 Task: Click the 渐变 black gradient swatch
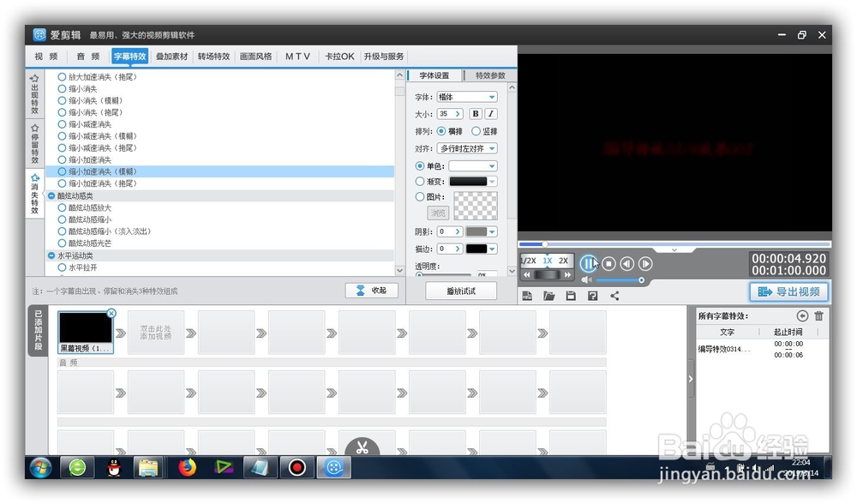pos(468,182)
